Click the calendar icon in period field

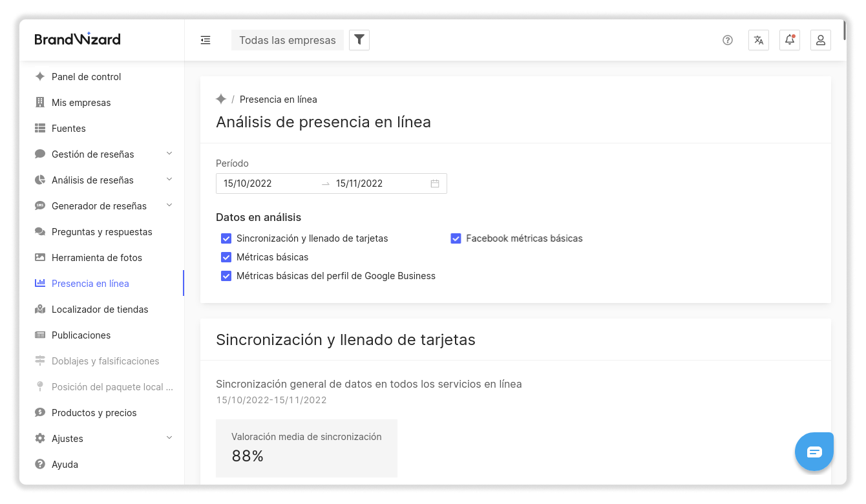pyautogui.click(x=435, y=184)
